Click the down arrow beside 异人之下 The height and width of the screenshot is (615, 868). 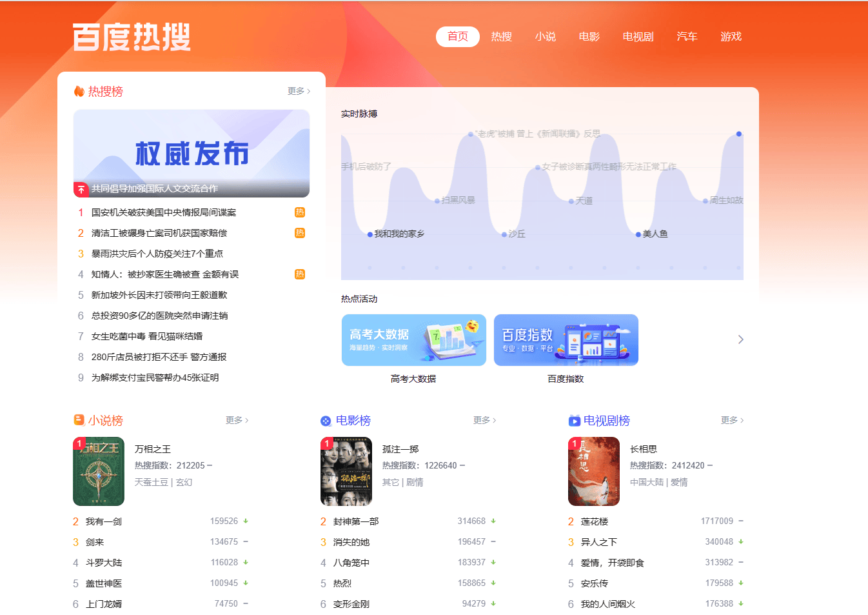741,542
